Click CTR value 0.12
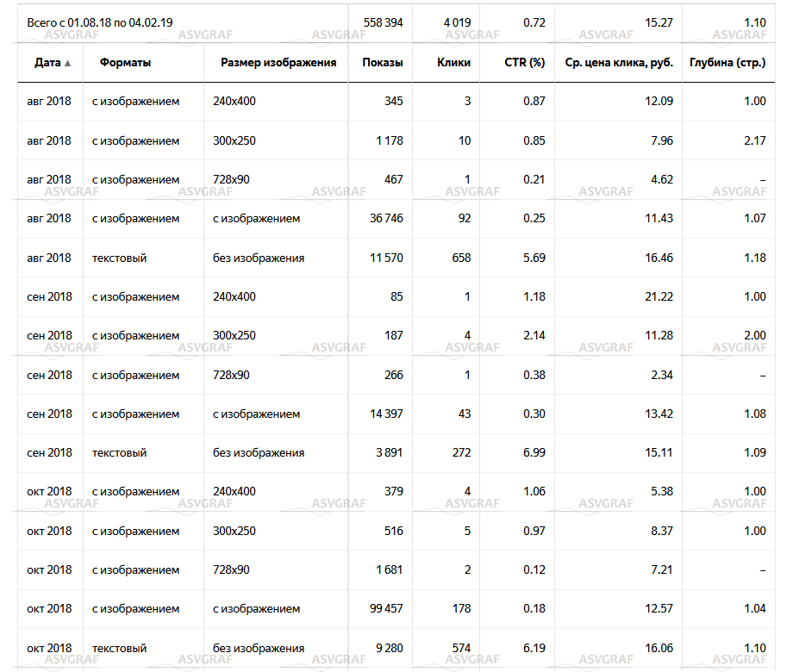Viewport: 793px width, 672px height. [534, 569]
